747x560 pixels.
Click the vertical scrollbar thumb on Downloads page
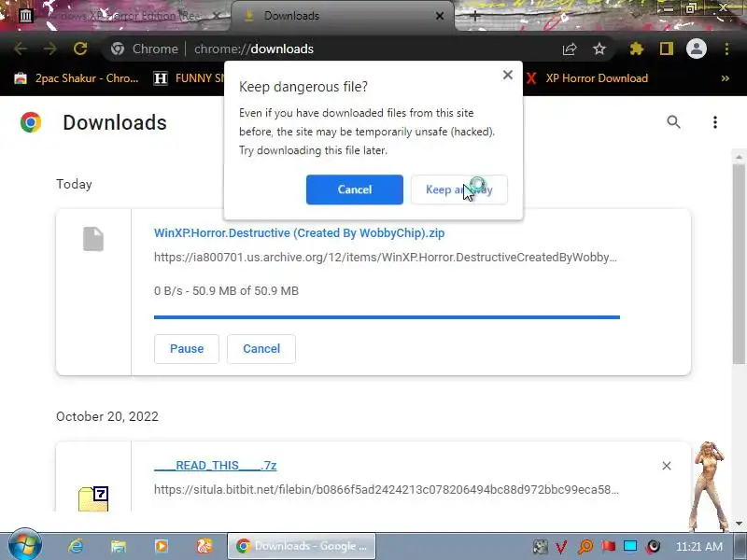pos(739,264)
